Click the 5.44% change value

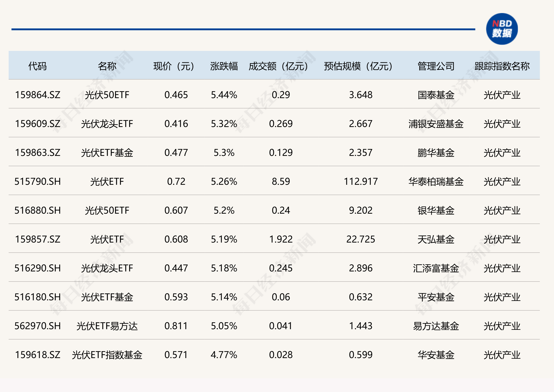click(224, 95)
